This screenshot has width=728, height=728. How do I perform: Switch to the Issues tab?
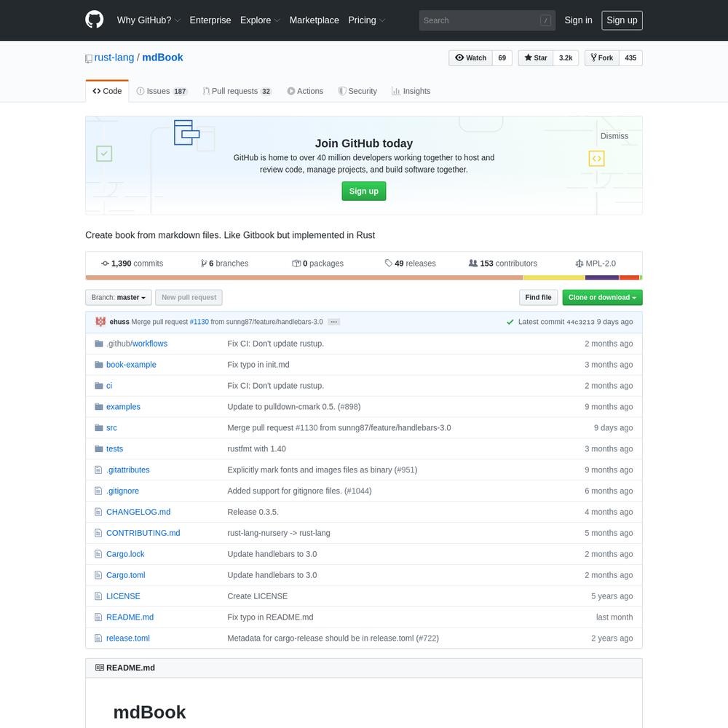[x=162, y=91]
